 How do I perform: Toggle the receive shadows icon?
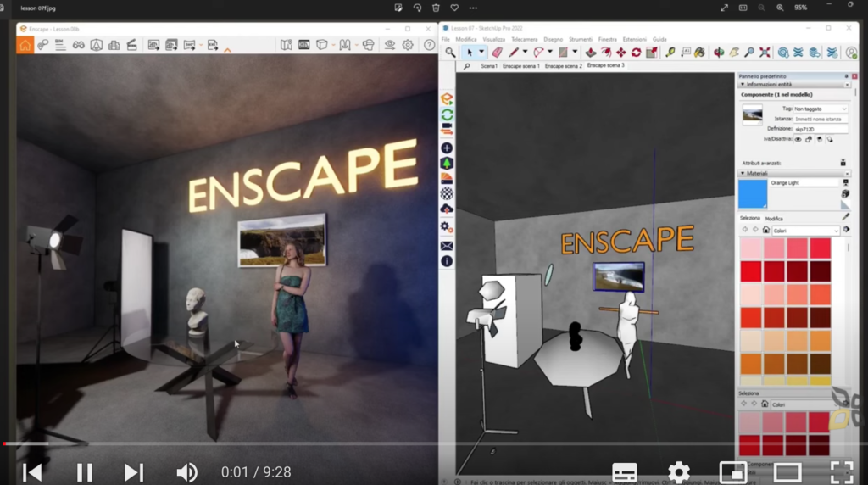(820, 140)
